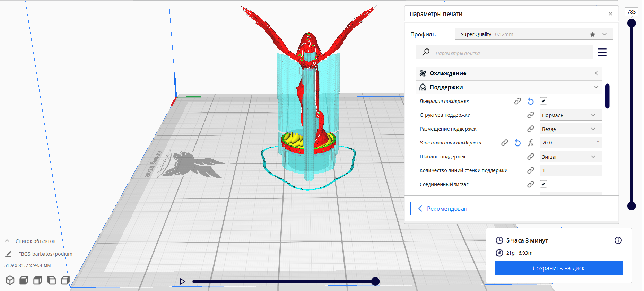This screenshot has height=291, width=644.
Task: Click link icon for Генерация поддержек
Action: 517,101
